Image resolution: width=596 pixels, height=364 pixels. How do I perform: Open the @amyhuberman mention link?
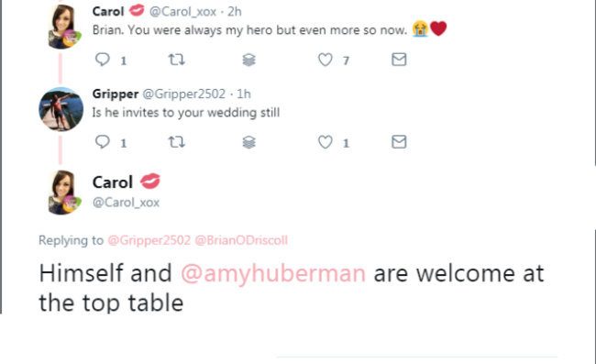tap(273, 273)
